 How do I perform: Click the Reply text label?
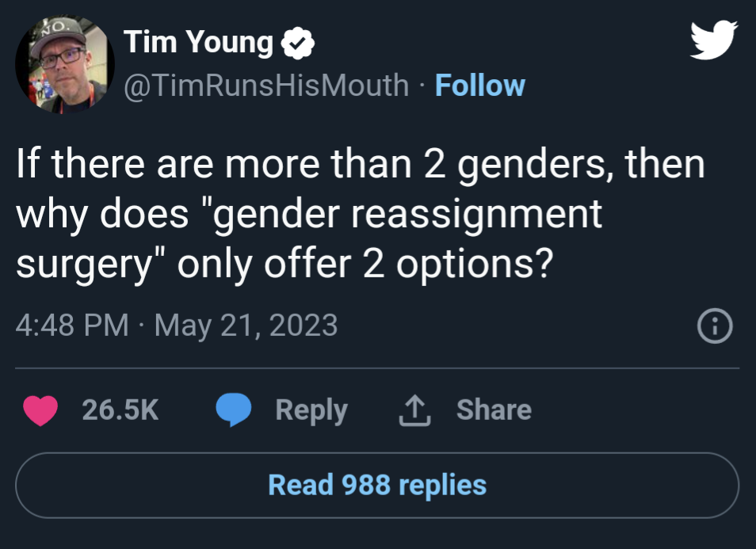(x=311, y=410)
